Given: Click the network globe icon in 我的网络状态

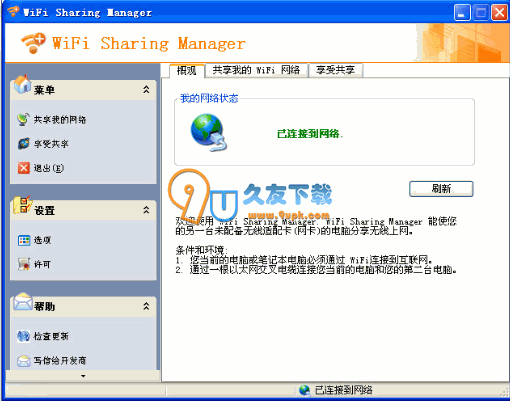Looking at the screenshot, I should coord(209,133).
